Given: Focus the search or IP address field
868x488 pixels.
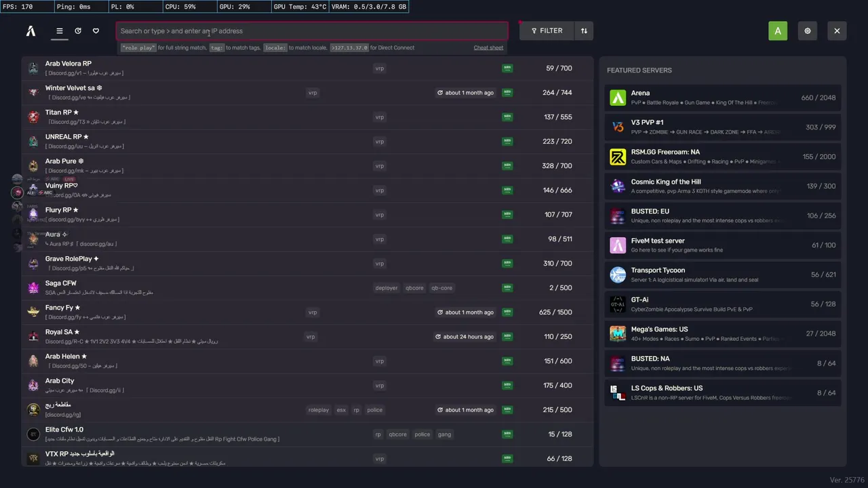Looking at the screenshot, I should [x=312, y=30].
